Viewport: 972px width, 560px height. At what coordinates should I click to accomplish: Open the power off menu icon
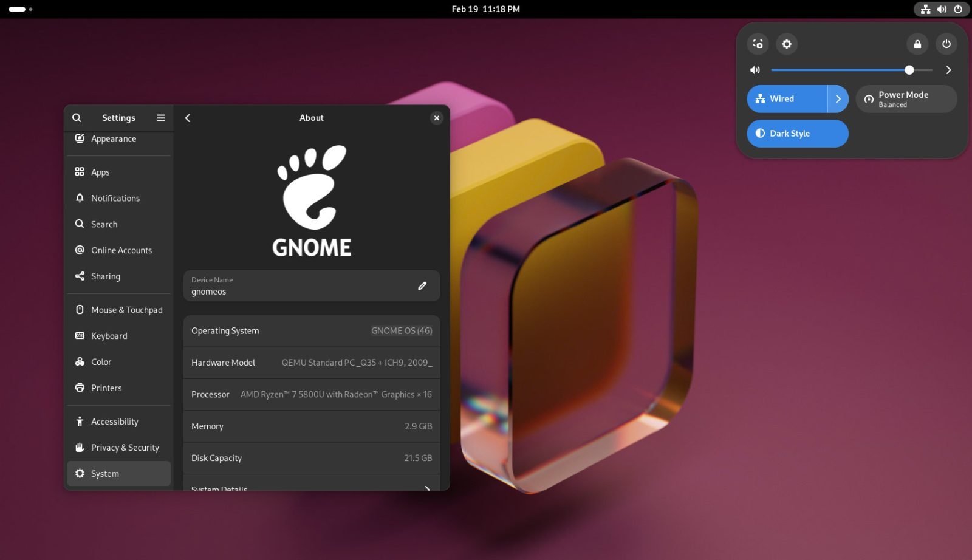(948, 44)
